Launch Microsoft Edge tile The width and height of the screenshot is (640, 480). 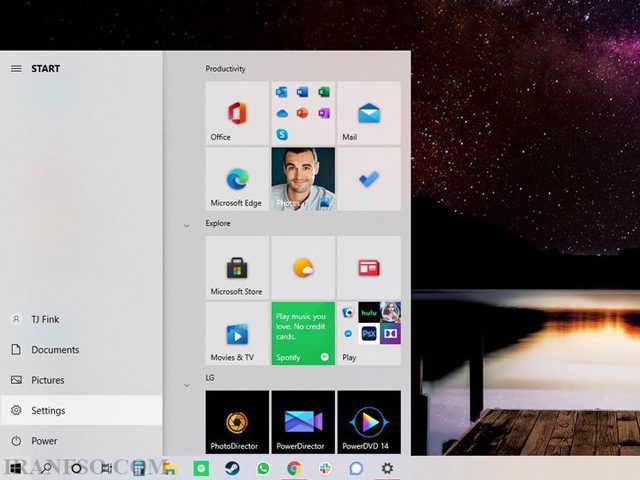coord(237,179)
